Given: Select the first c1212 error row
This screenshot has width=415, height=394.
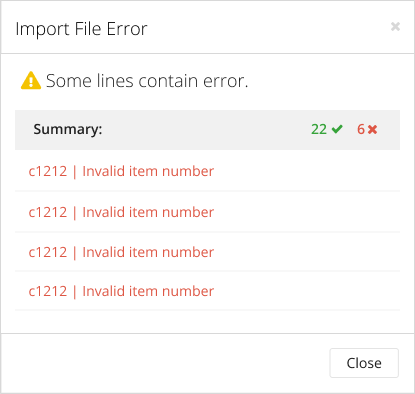Looking at the screenshot, I should tap(207, 171).
